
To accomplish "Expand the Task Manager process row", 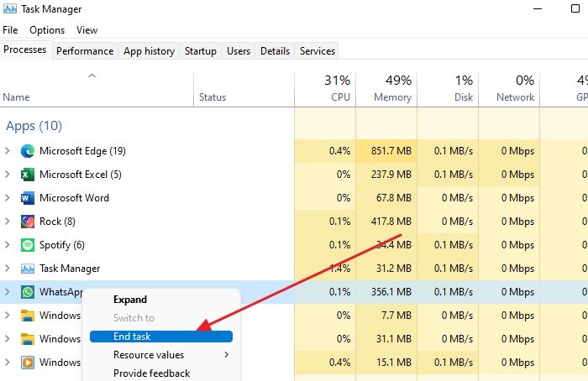I will coord(7,269).
